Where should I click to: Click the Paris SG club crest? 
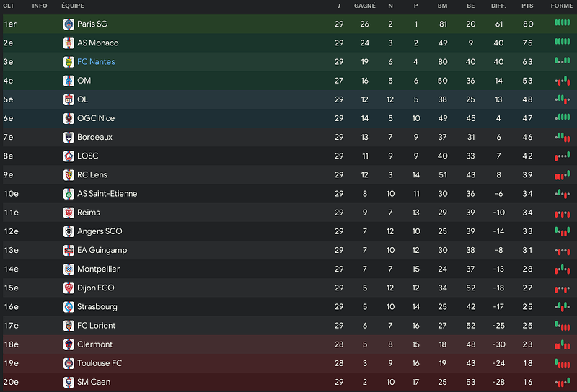click(x=69, y=24)
